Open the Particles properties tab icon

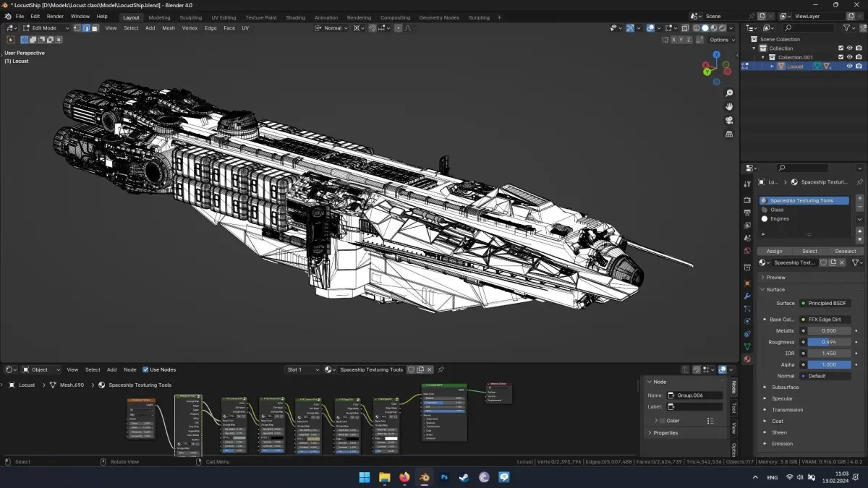[x=747, y=309]
